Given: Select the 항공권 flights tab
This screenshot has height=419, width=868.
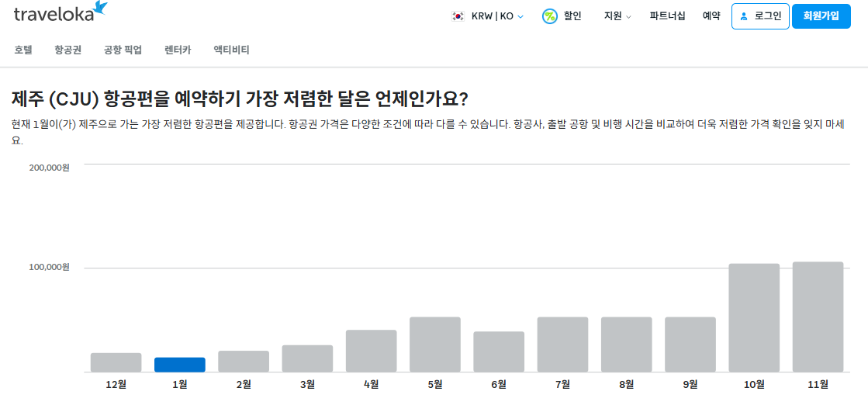Looking at the screenshot, I should tap(68, 50).
